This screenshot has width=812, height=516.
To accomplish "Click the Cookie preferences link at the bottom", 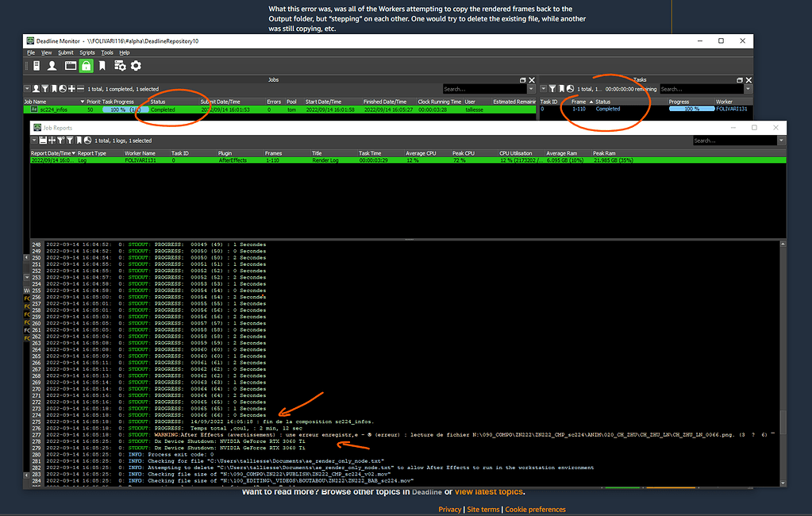I will 537,509.
